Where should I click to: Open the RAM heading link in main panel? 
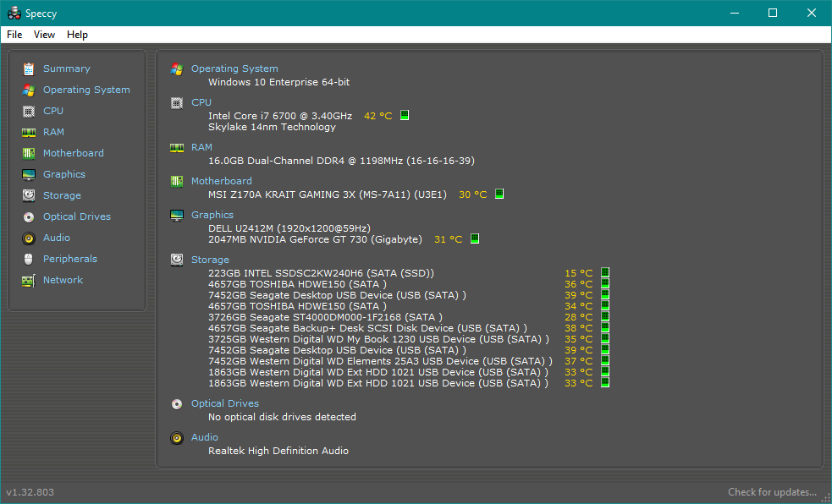(x=201, y=147)
